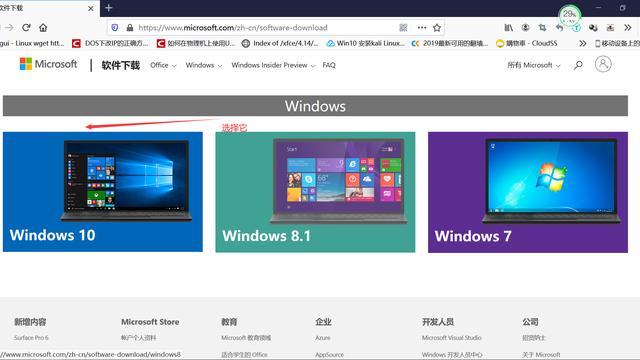Click the 开发人员 footer heading

tap(438, 322)
